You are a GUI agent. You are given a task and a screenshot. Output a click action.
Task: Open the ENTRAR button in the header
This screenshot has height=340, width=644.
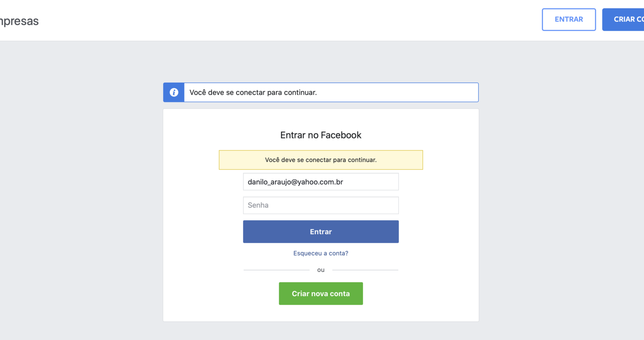[569, 19]
